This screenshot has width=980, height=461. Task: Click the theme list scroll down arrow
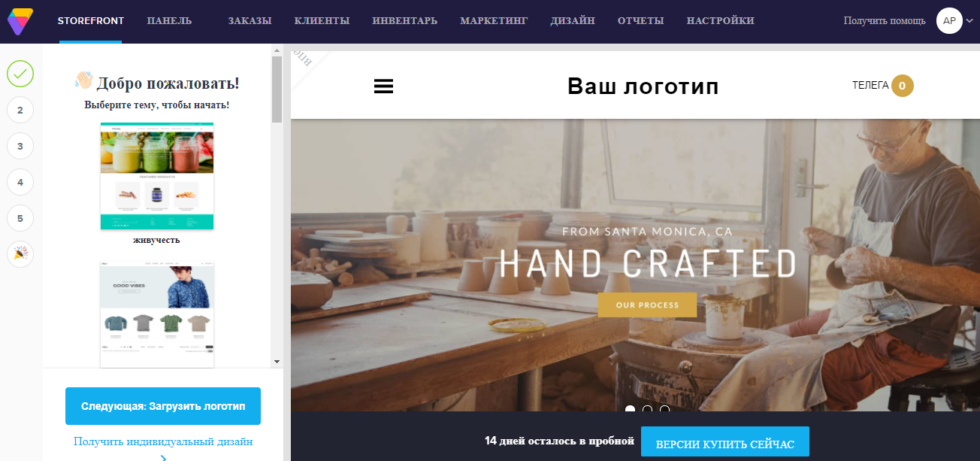277,362
